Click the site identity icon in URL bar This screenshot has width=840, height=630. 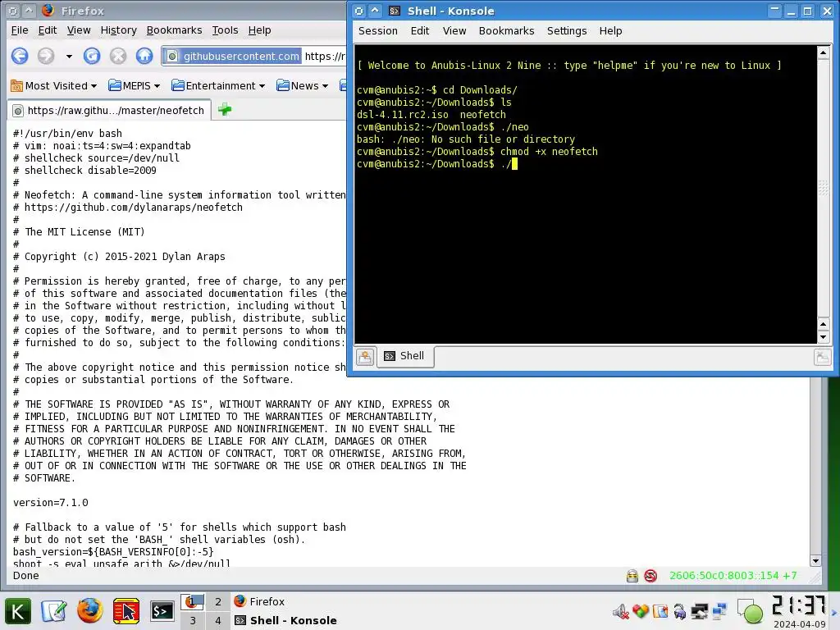click(171, 57)
